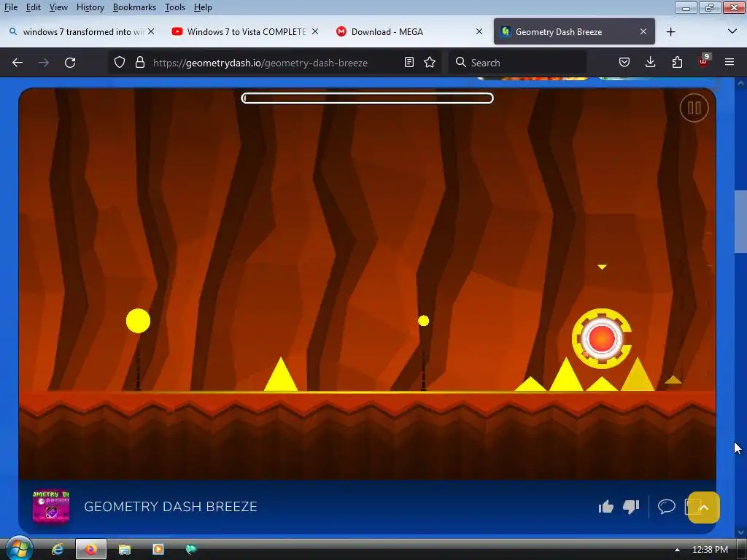Click the level progress bar
The width and height of the screenshot is (747, 560).
[x=368, y=98]
